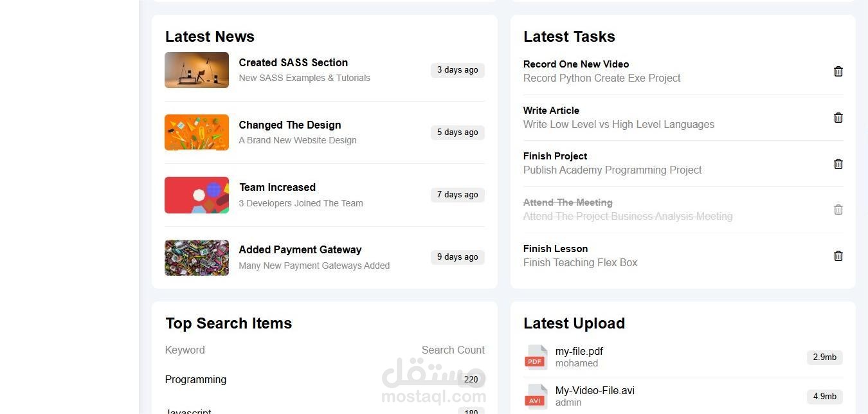Select Many New Payment Gateways Added text
Screen dimensions: 868x414
click(x=314, y=265)
